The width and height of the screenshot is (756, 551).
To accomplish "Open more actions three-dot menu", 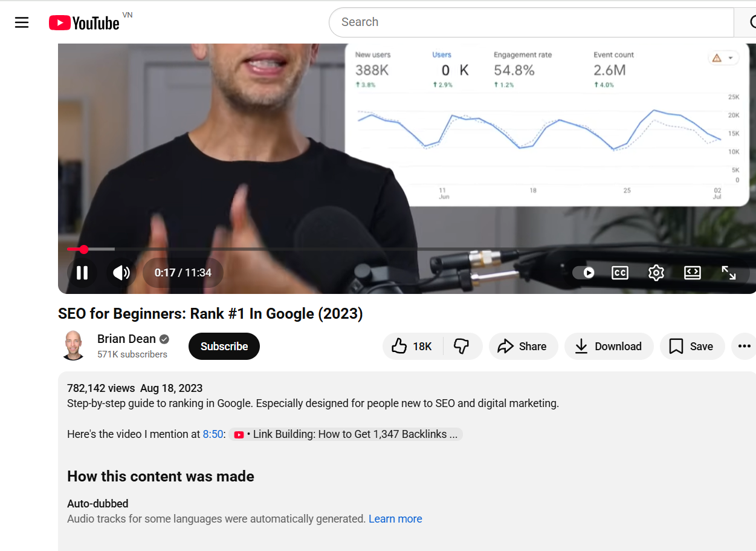I will pos(744,347).
